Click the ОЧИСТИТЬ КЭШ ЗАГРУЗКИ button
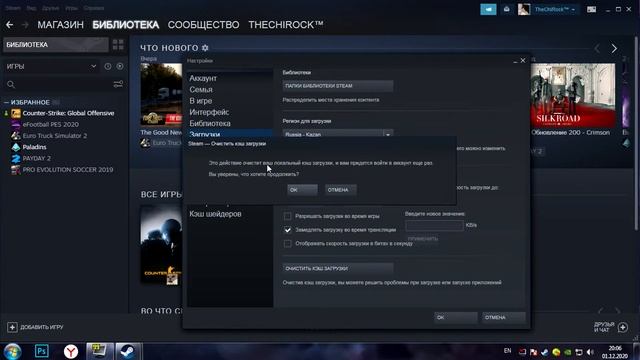This screenshot has height=360, width=640. pos(338,268)
